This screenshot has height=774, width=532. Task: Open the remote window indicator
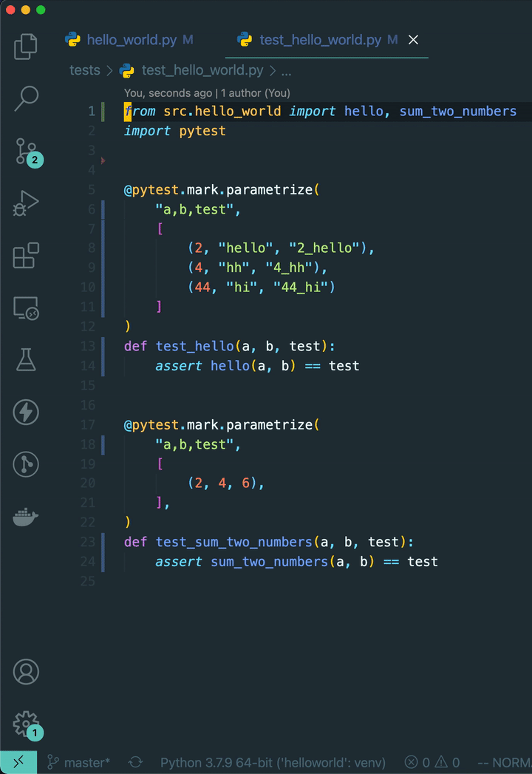click(x=18, y=762)
